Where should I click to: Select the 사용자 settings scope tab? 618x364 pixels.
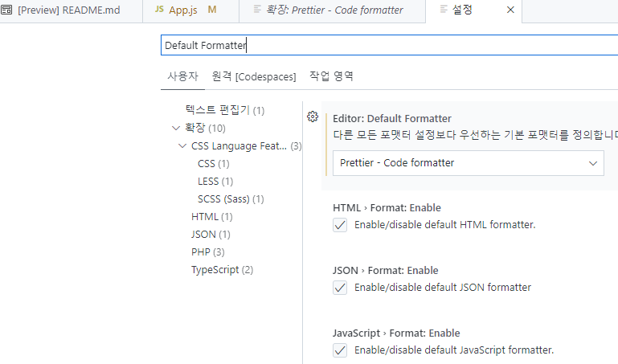[x=182, y=76]
